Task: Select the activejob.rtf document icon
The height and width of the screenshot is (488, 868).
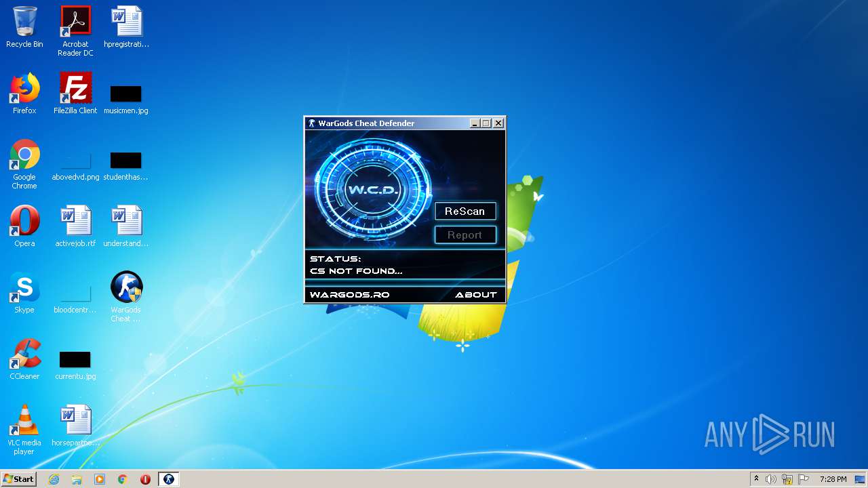Action: click(x=75, y=226)
